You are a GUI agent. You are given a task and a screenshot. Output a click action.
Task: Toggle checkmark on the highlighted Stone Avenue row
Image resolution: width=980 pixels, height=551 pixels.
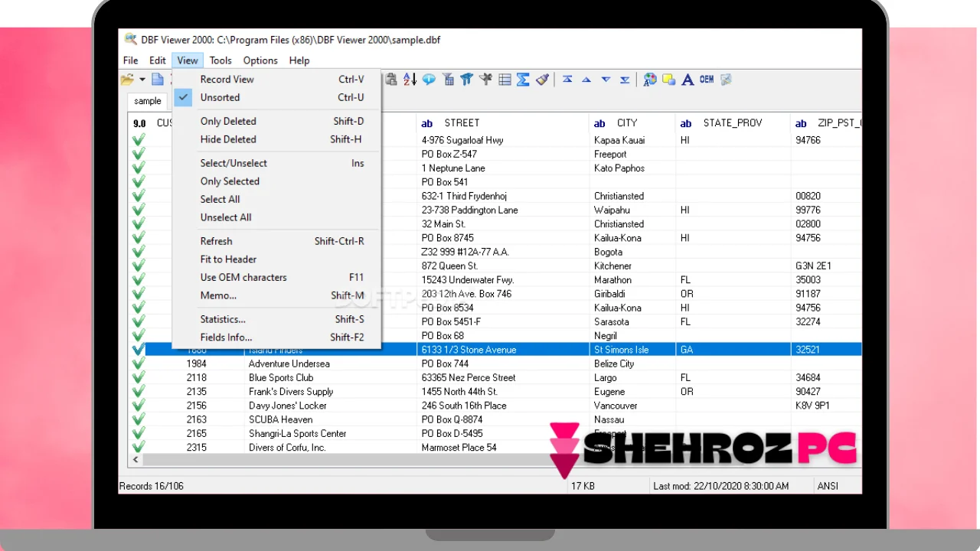tap(139, 350)
